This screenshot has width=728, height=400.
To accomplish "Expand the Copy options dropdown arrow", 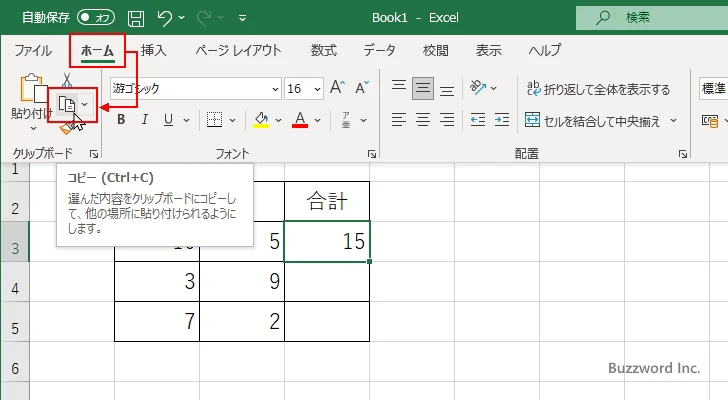I will point(84,105).
